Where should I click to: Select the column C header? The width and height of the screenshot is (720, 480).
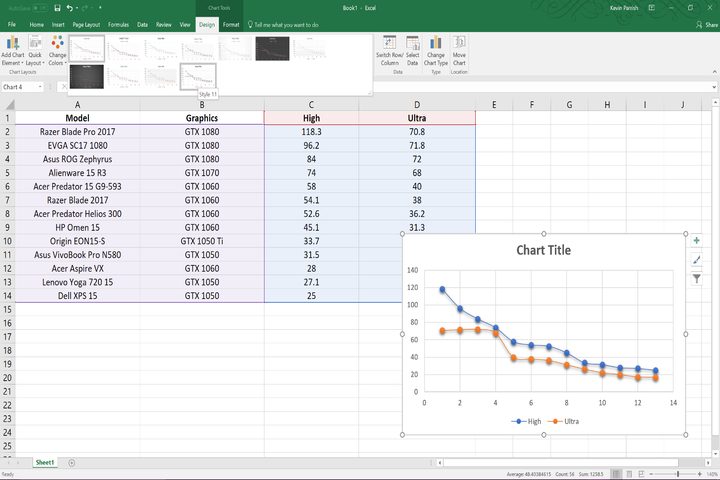coord(311,105)
